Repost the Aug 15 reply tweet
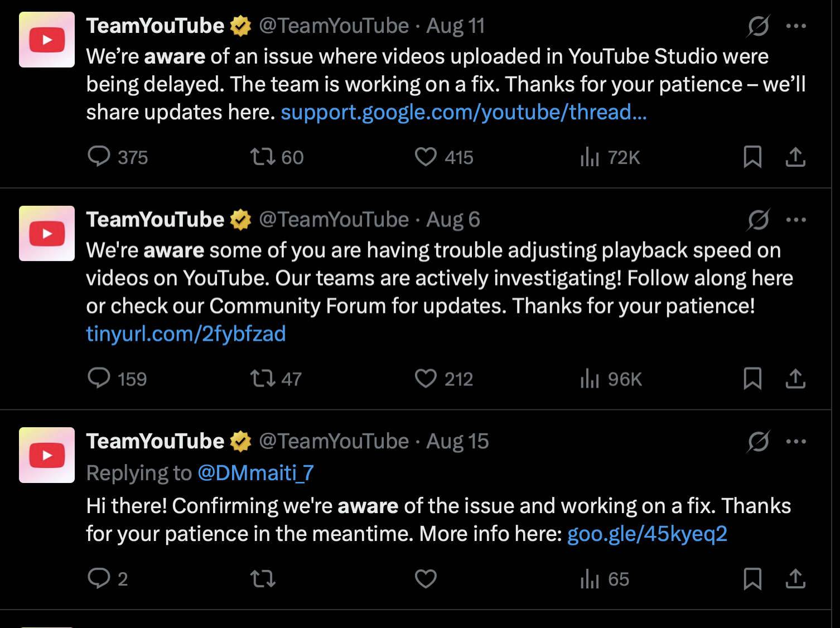The image size is (840, 628). (263, 578)
